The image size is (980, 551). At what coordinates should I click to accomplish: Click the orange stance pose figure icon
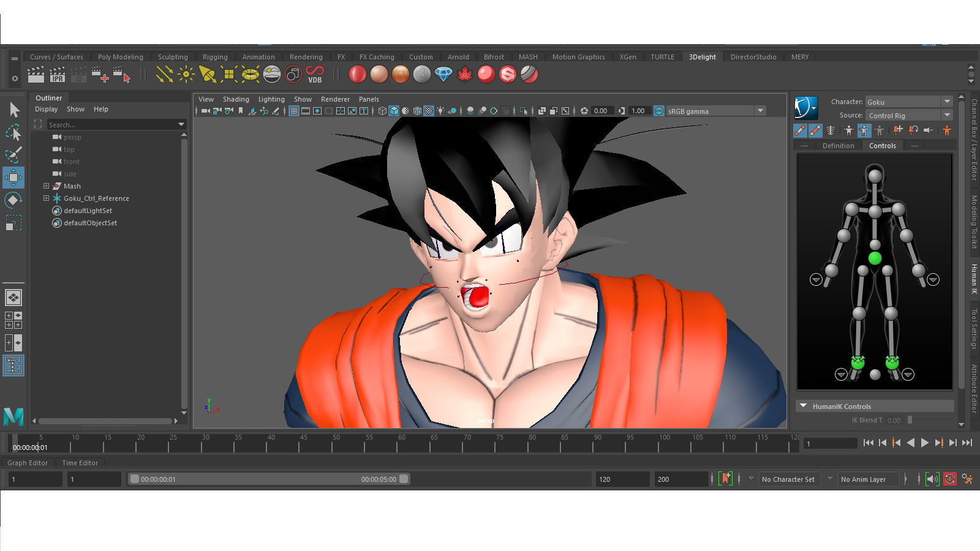click(947, 130)
